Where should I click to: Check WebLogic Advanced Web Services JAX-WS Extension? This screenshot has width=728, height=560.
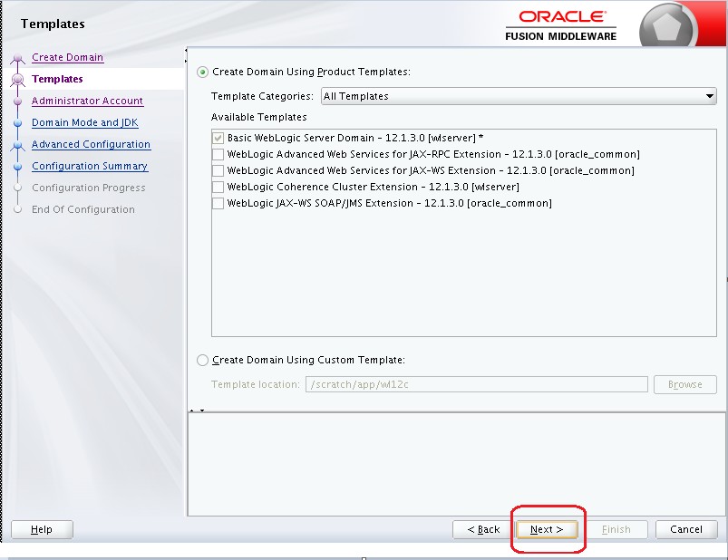point(218,170)
